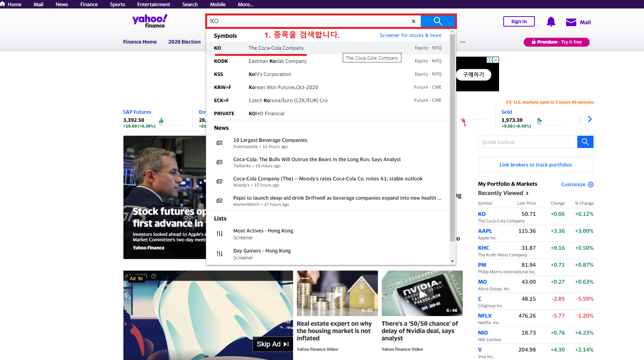
Task: Click the screener icon beside Most Actives - Hong Kong
Action: coord(219,234)
